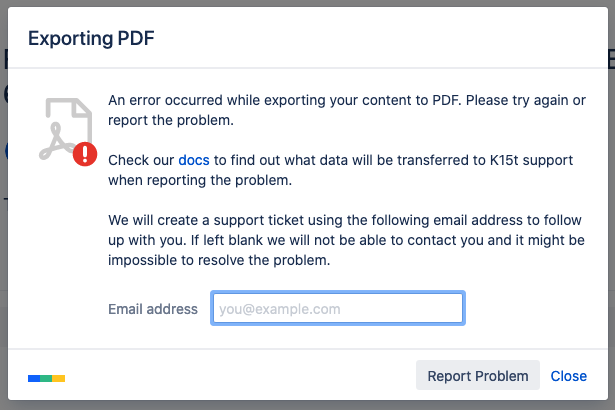Click the "impossible to resolve the problem" line
This screenshot has height=410, width=615.
coord(218,259)
